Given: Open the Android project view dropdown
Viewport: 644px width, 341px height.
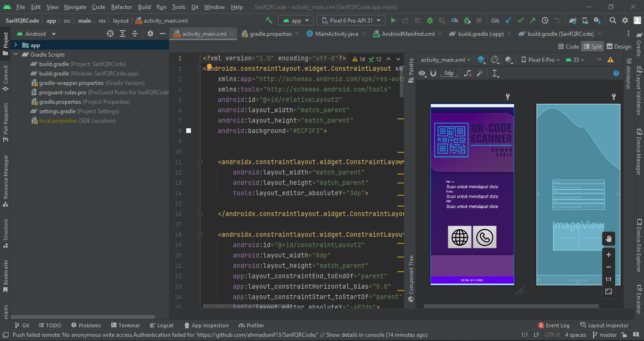Looking at the screenshot, I should (37, 33).
